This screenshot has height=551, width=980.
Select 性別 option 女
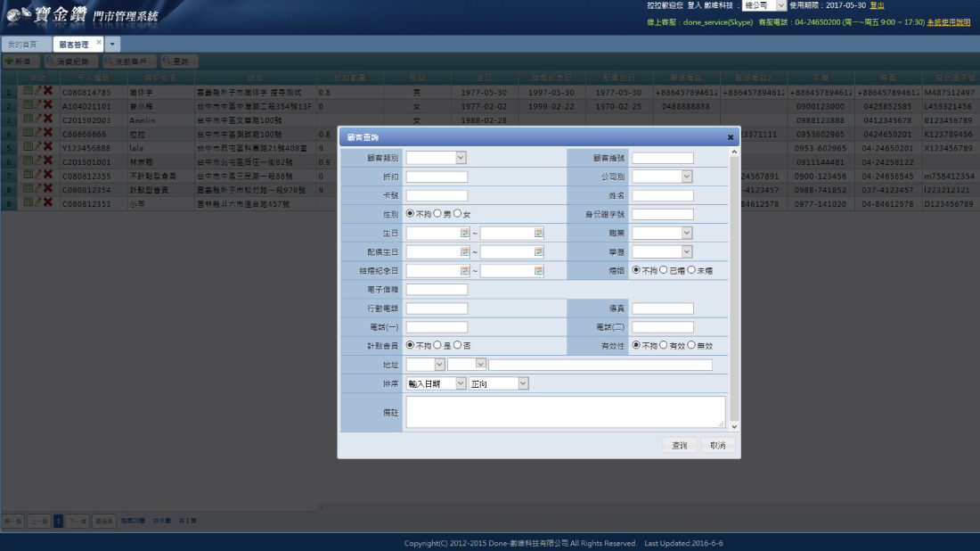point(458,214)
